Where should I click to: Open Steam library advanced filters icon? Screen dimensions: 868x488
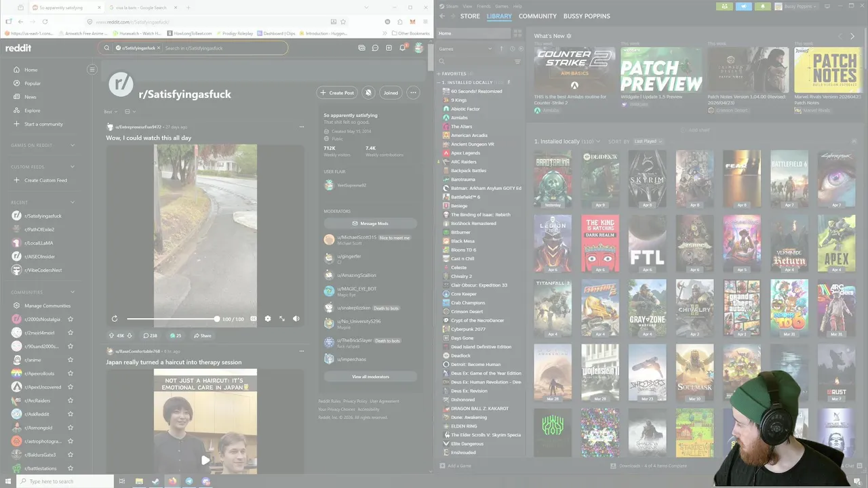pos(517,61)
